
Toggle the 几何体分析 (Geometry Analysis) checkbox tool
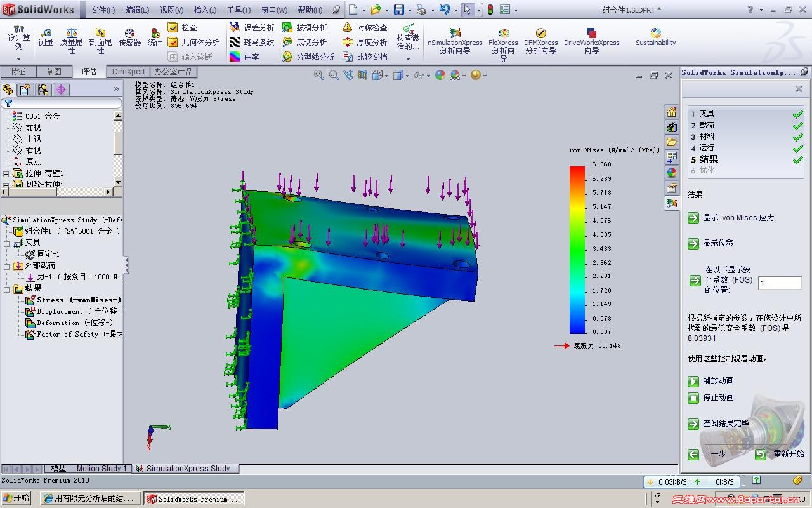pos(194,43)
